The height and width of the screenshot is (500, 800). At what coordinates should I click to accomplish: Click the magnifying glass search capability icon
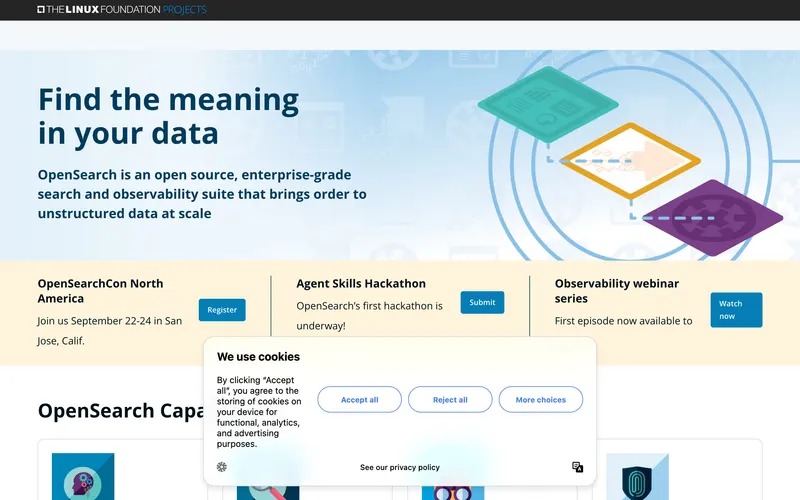click(x=268, y=492)
